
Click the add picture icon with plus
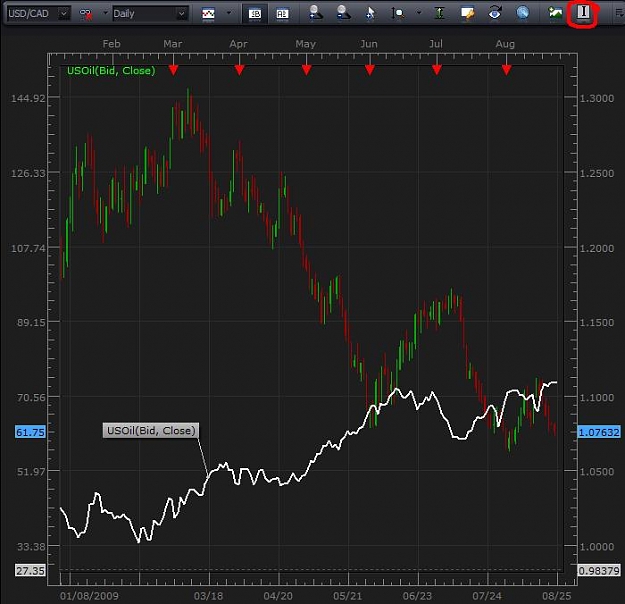[x=555, y=13]
